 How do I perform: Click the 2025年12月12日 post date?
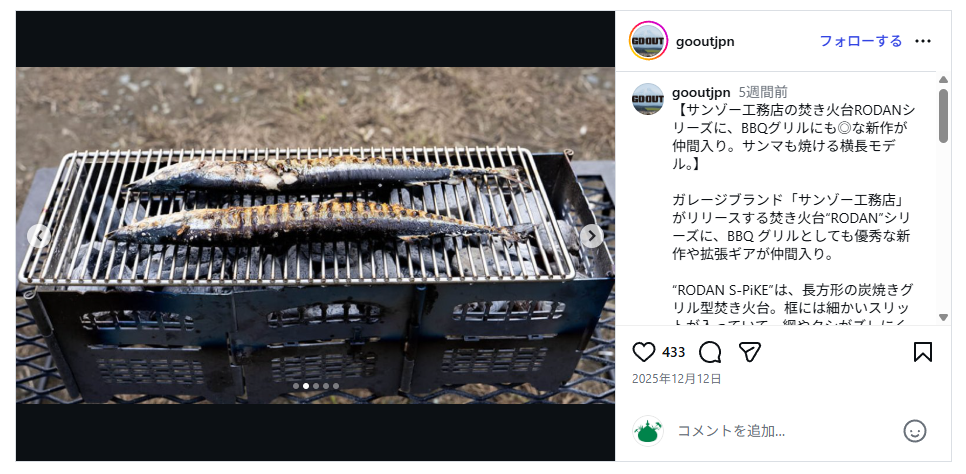676,379
